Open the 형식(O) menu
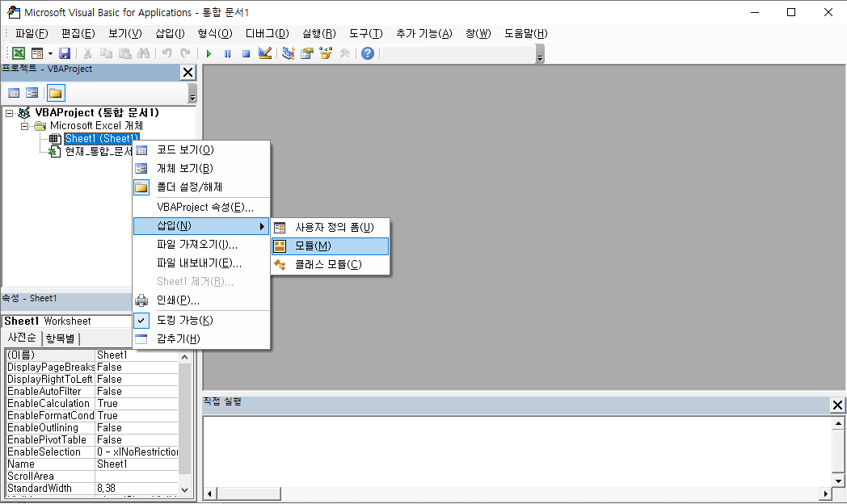The height and width of the screenshot is (504, 847). (x=215, y=33)
